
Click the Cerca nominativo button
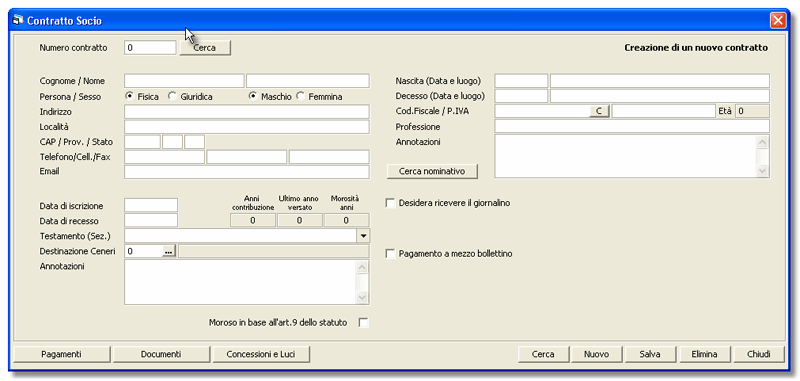coord(432,171)
